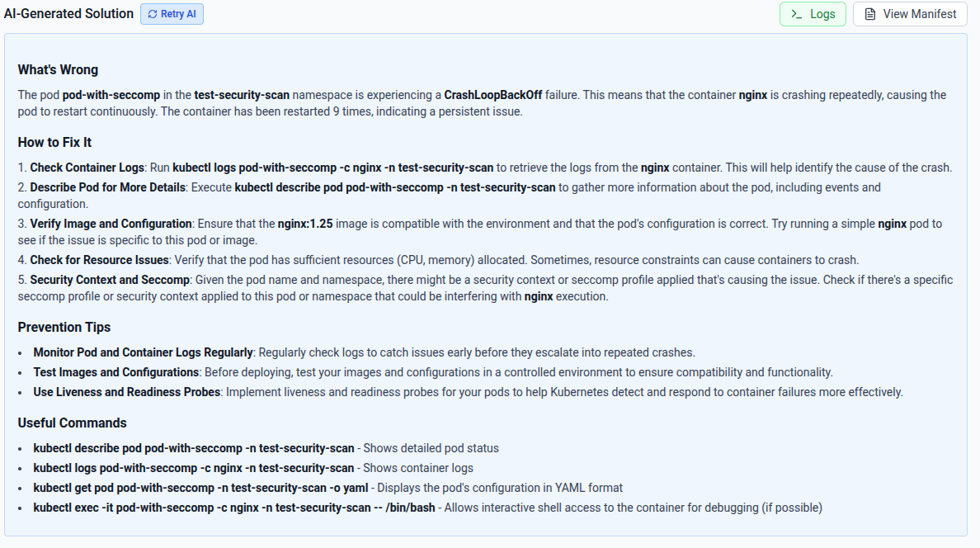The height and width of the screenshot is (548, 980).
Task: Click the document icon beside View Manifest
Action: [870, 14]
